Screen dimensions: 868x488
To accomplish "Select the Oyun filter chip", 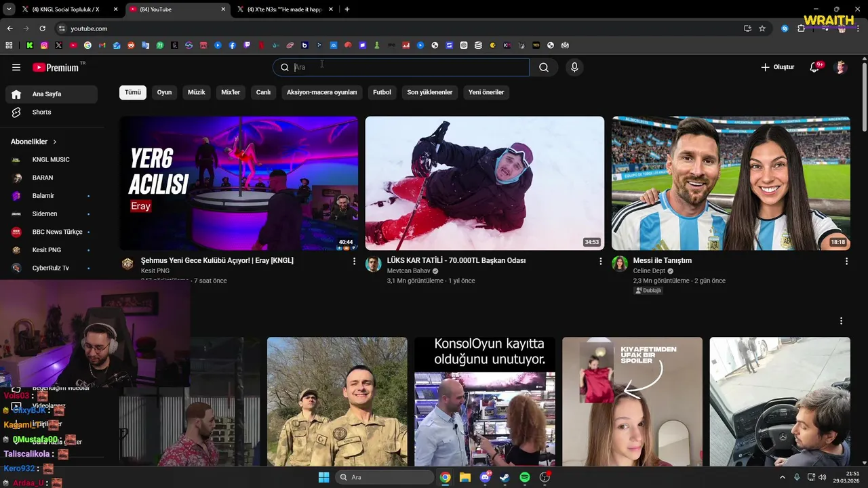I will (165, 92).
